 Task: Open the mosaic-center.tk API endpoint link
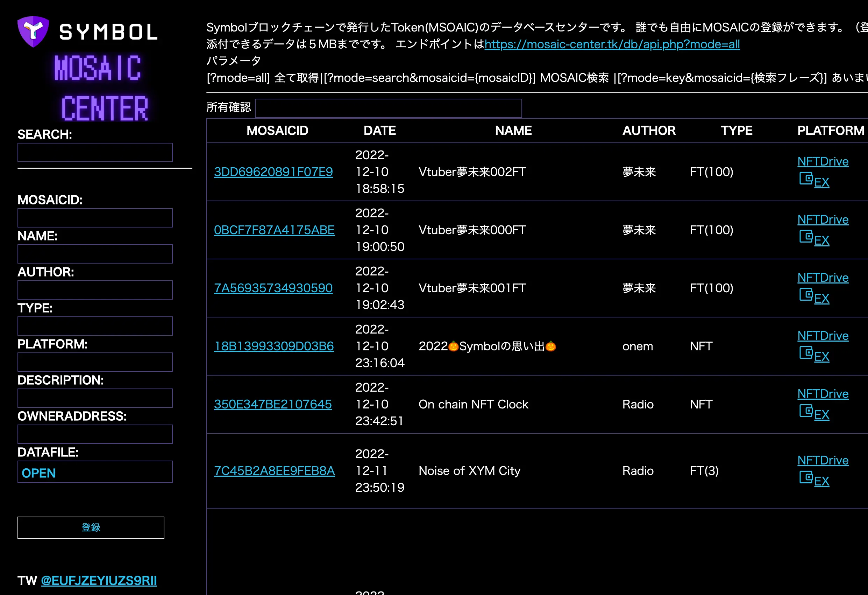click(x=612, y=44)
